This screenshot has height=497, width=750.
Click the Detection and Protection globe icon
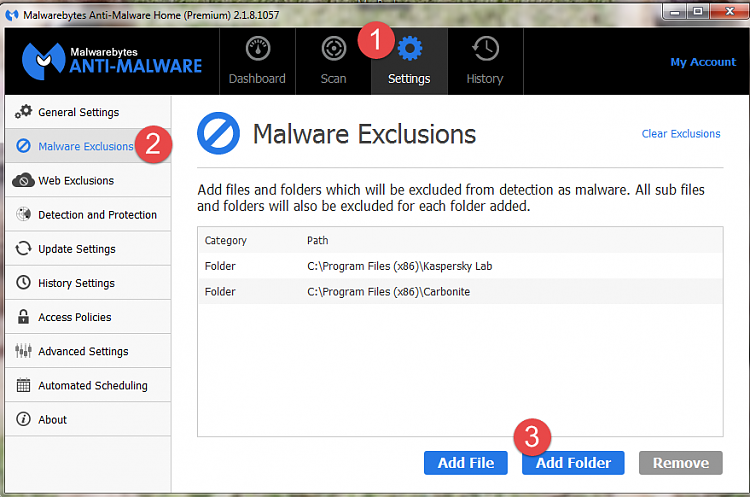23,214
